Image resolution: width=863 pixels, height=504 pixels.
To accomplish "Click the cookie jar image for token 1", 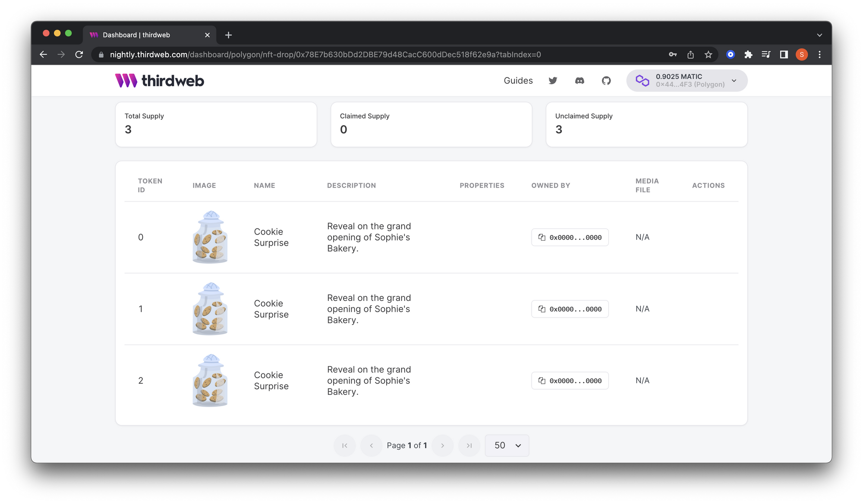I will coord(210,309).
